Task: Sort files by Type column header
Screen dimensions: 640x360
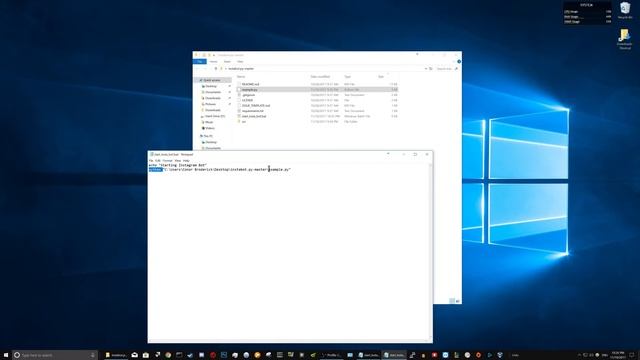Action: (347, 77)
